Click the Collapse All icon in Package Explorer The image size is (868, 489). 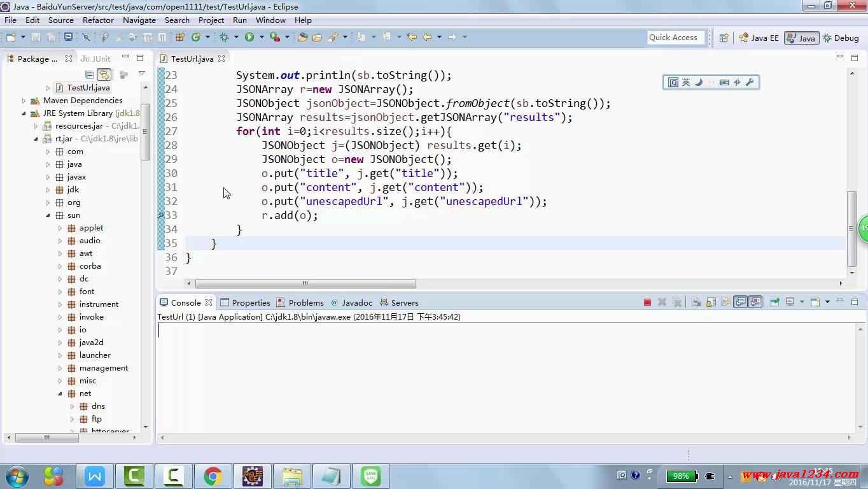pyautogui.click(x=89, y=74)
